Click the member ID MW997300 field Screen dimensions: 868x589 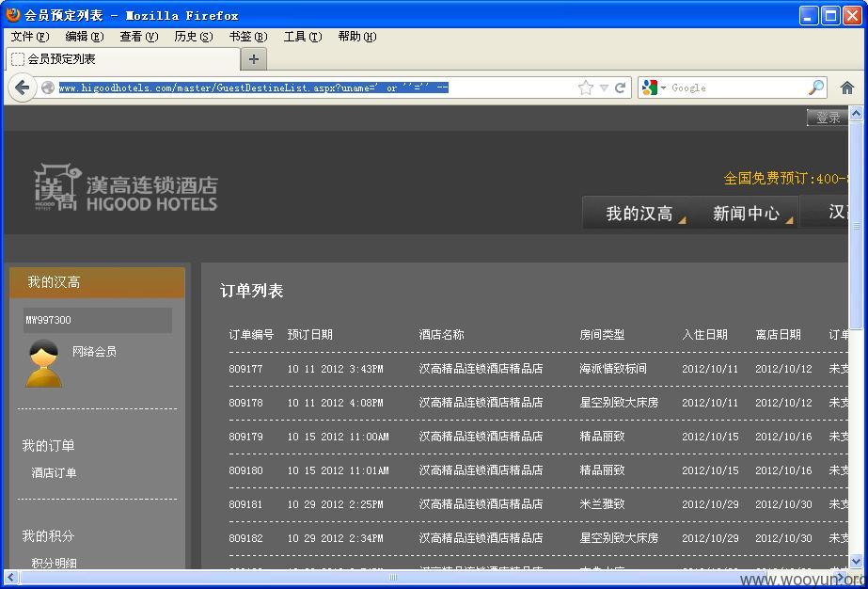98,320
